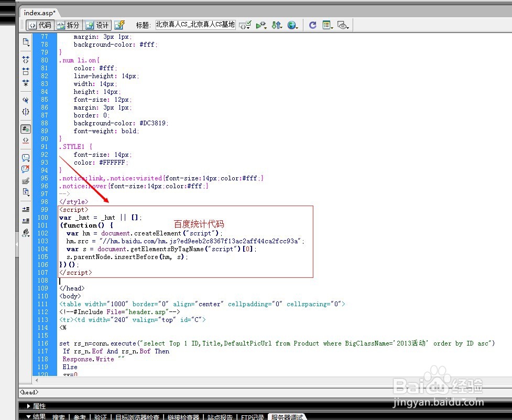Click the Live Data view lightning icon

point(119,25)
